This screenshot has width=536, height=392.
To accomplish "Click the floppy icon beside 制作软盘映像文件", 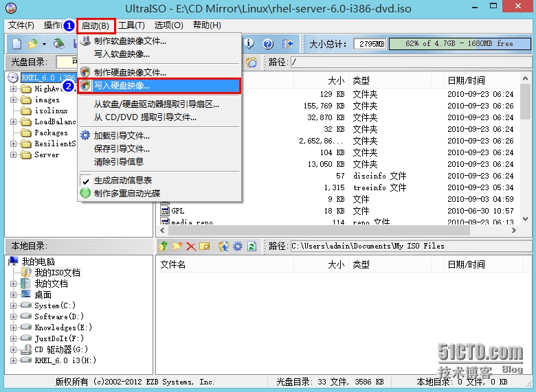I will click(x=85, y=41).
